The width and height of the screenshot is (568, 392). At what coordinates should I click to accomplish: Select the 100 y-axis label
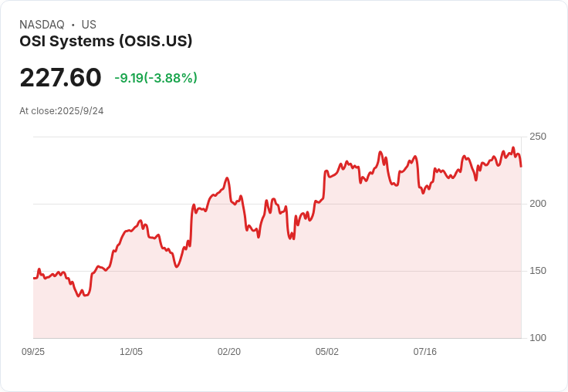[538, 338]
